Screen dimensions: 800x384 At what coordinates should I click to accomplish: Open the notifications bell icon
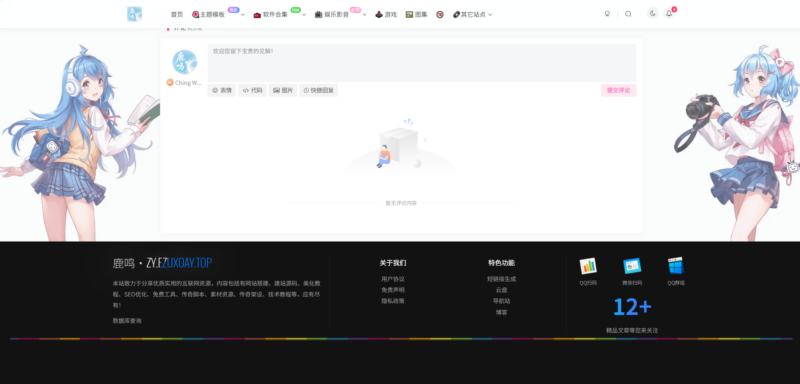pos(669,14)
